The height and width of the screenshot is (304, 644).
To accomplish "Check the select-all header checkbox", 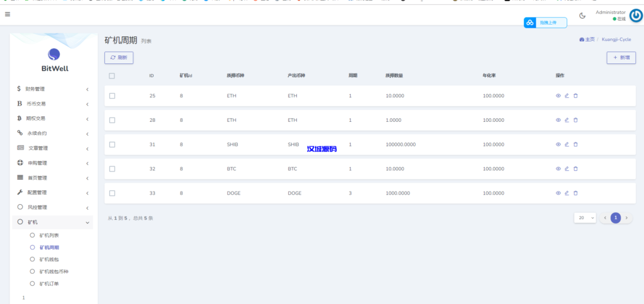I will [112, 75].
